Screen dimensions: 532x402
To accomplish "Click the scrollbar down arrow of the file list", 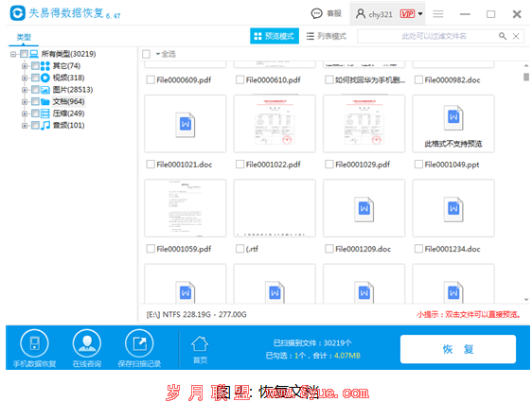I will pos(526,300).
